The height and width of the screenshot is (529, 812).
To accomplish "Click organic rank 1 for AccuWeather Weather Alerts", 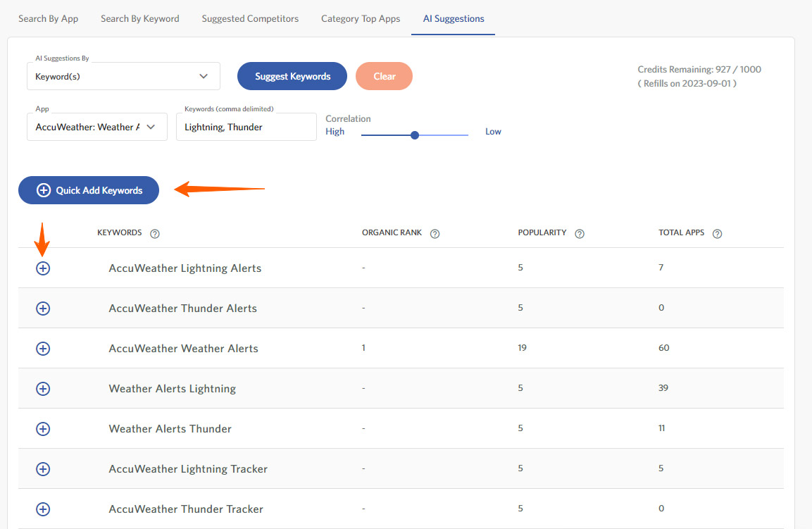I will (363, 348).
